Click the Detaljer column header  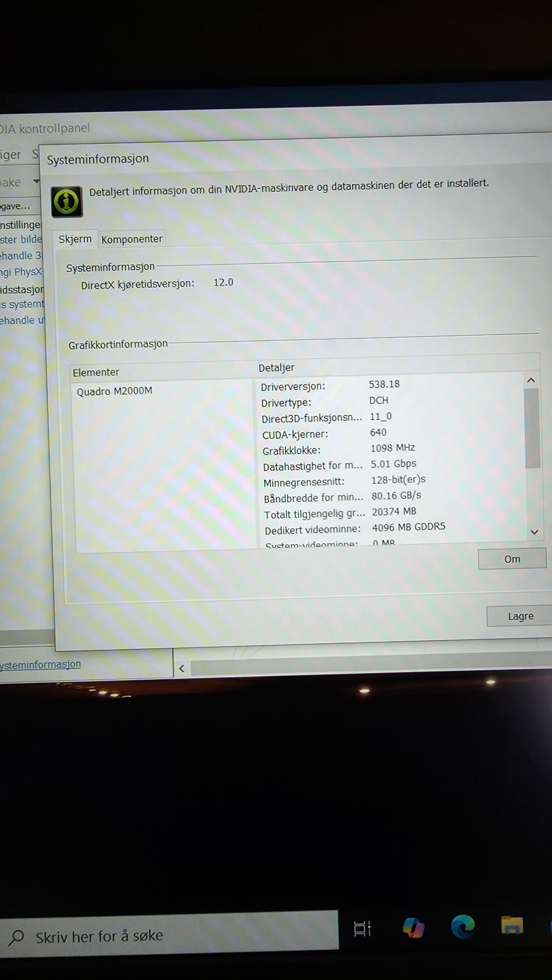(277, 368)
